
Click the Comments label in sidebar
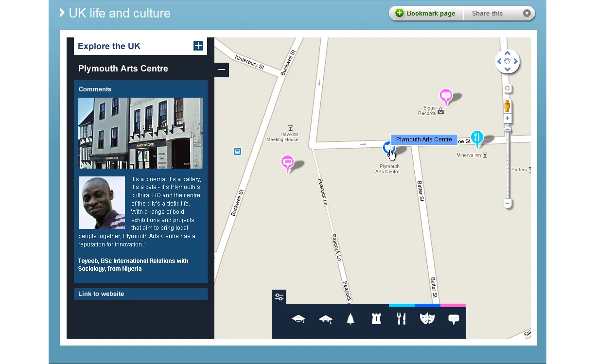[95, 89]
